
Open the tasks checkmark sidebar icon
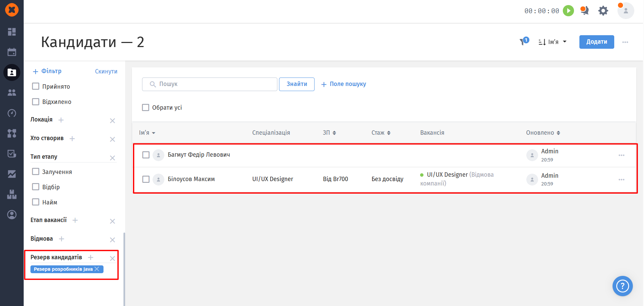pyautogui.click(x=12, y=154)
